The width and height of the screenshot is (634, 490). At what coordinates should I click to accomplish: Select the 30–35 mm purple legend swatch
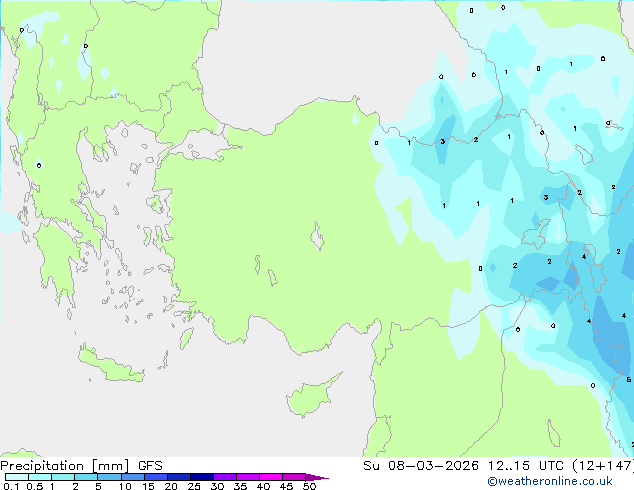[x=224, y=477]
